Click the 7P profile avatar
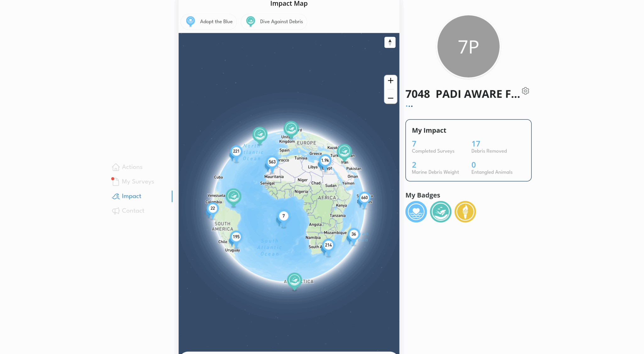This screenshot has width=644, height=354. pyautogui.click(x=468, y=46)
